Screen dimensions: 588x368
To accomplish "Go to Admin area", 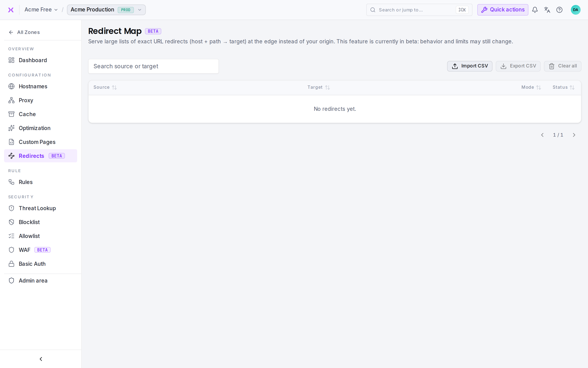I will (x=41, y=281).
